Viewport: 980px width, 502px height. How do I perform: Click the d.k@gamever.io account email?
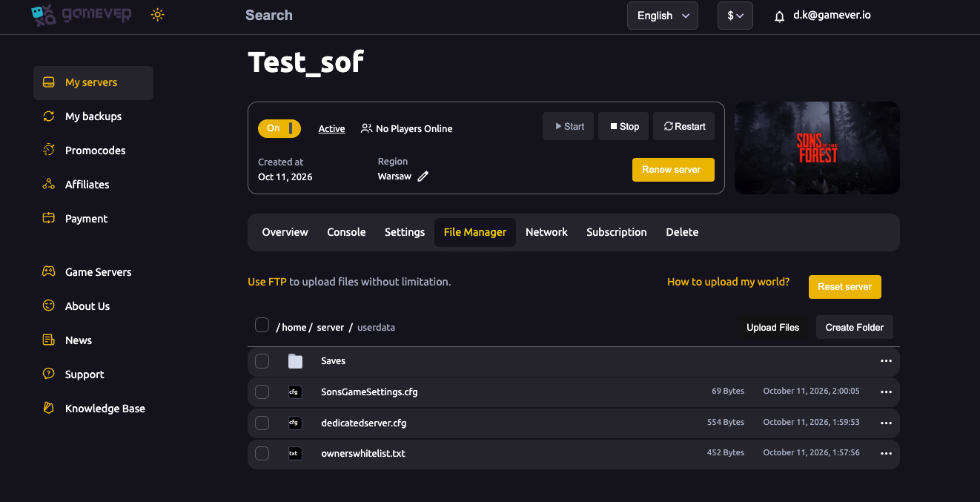(832, 15)
